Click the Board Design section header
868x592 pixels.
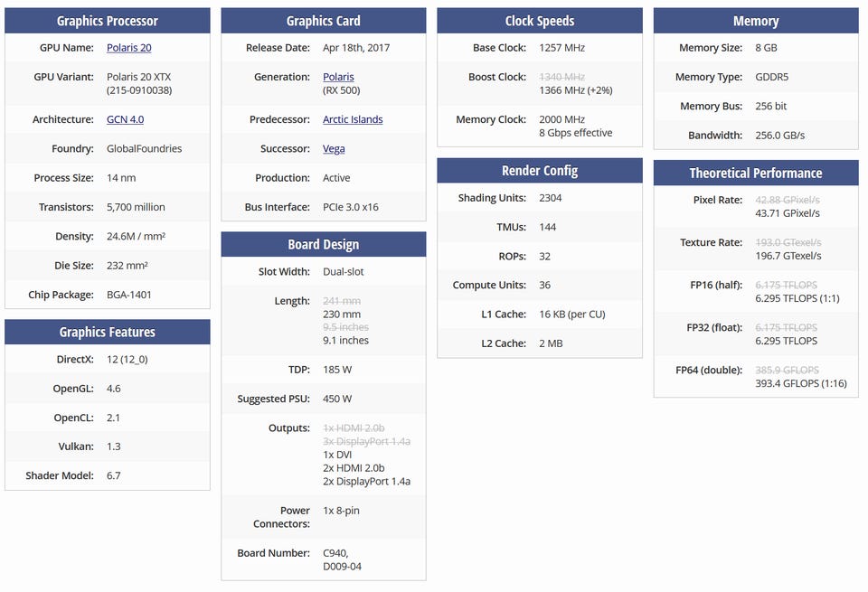(x=324, y=245)
